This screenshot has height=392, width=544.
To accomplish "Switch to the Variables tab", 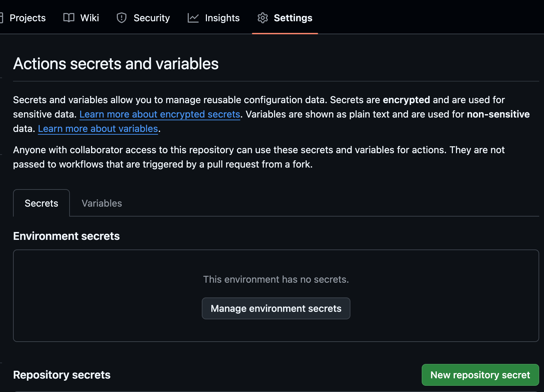I will (x=102, y=203).
